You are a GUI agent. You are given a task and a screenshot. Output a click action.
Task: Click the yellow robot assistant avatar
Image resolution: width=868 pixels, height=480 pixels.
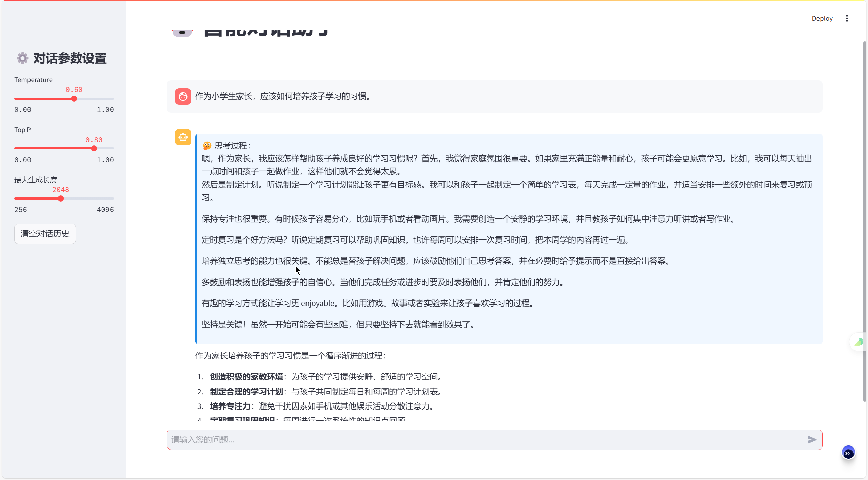183,137
